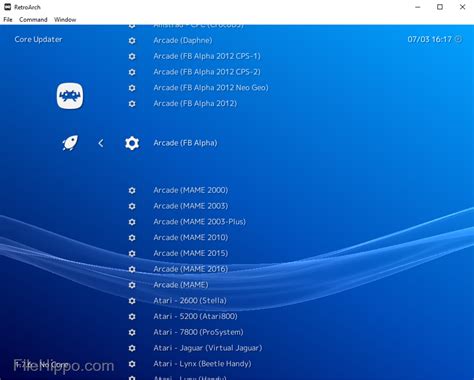Click gear icon beside Arcade (FB Alpha 2012)

click(132, 104)
